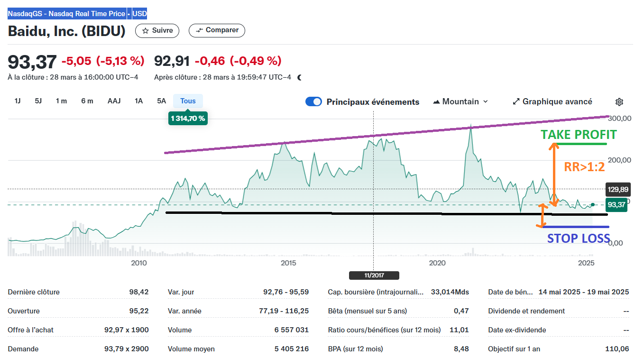Select the 6 m time range
This screenshot has height=358, width=644.
pos(87,101)
